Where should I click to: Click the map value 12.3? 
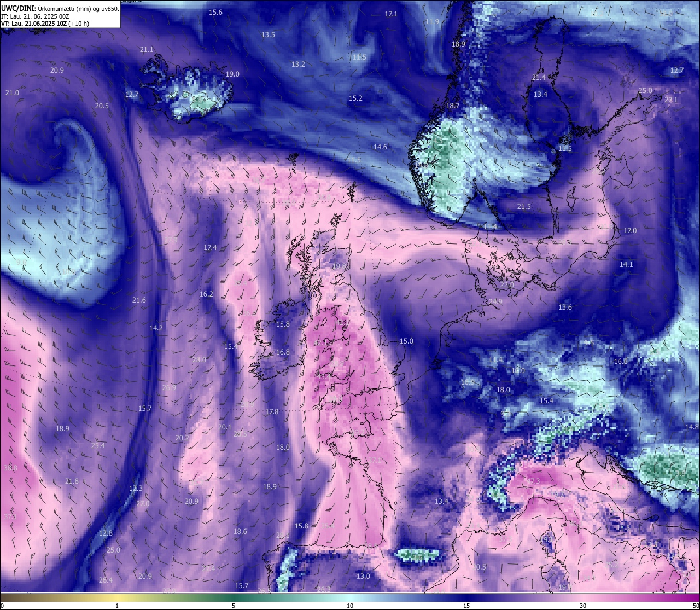tap(136, 488)
